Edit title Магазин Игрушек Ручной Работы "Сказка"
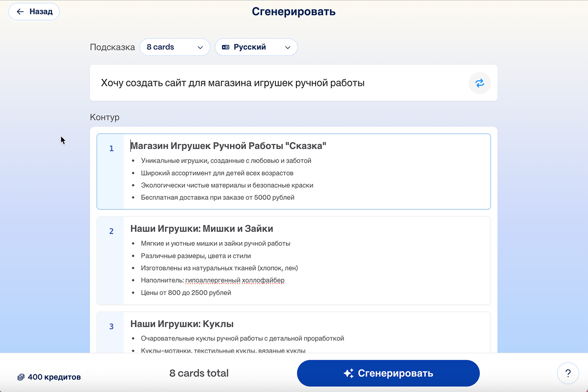Viewport: 588px width, 392px height. [228, 146]
